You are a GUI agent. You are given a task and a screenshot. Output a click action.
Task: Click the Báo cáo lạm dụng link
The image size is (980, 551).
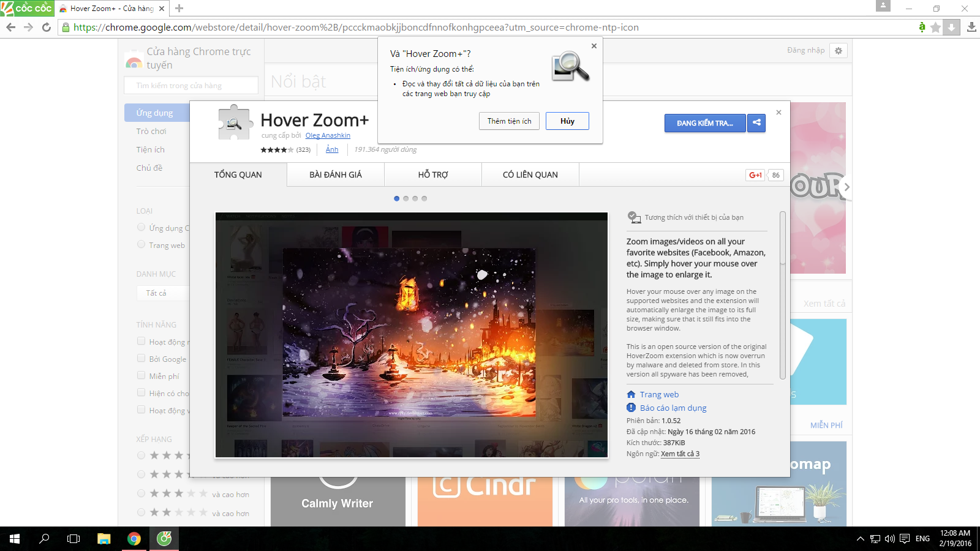[x=673, y=408]
